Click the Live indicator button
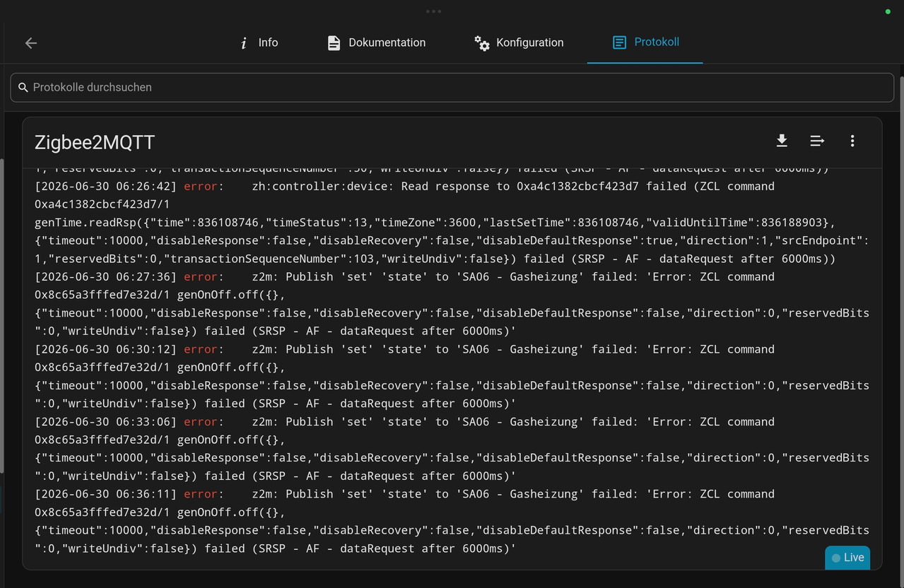Image resolution: width=904 pixels, height=588 pixels. click(847, 558)
